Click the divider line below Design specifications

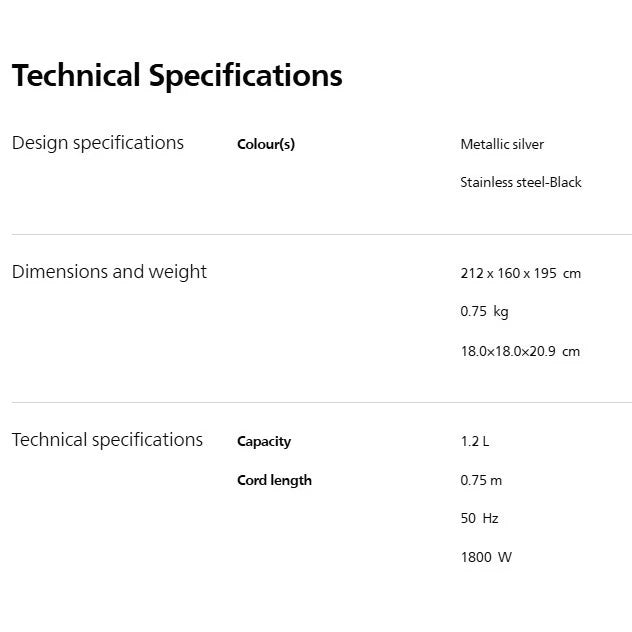(321, 235)
